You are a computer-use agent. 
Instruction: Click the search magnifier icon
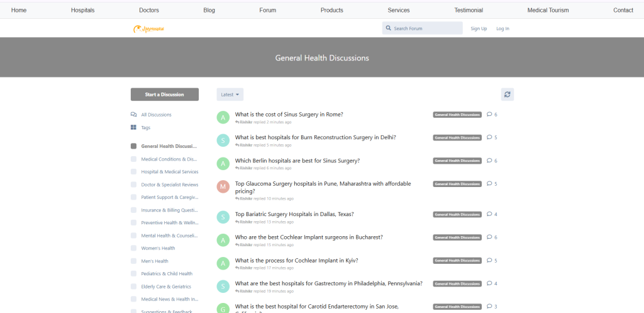click(389, 28)
